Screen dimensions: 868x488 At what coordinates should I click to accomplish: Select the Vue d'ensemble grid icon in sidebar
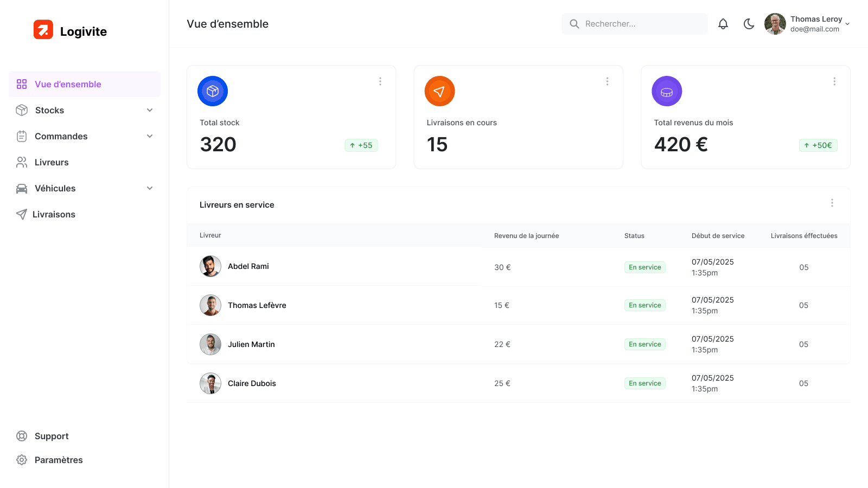point(22,84)
